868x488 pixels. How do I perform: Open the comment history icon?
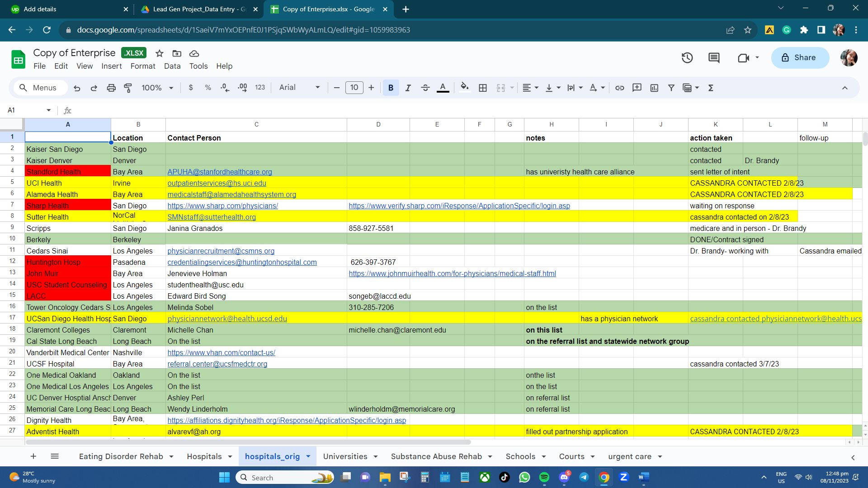pyautogui.click(x=714, y=58)
